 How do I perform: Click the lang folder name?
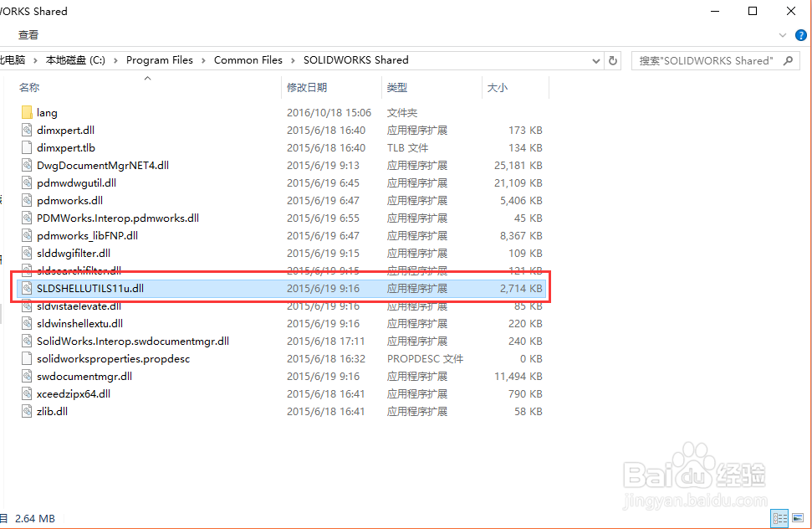[x=47, y=112]
